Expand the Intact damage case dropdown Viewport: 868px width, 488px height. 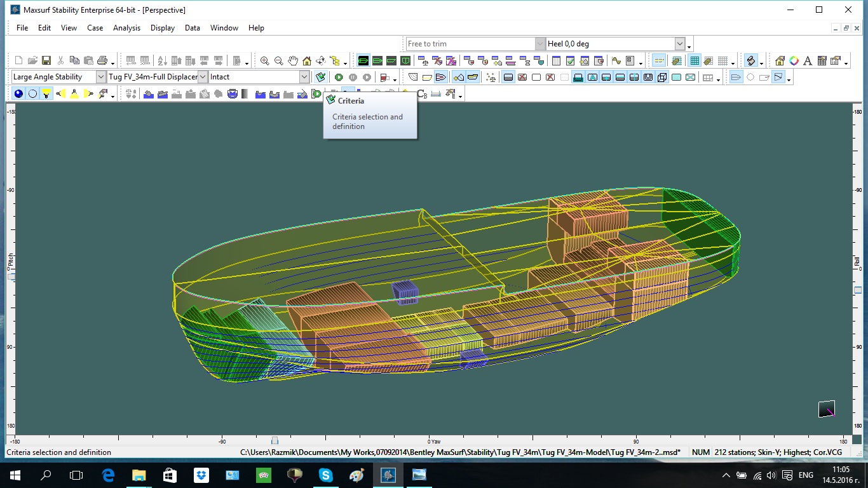coord(304,77)
